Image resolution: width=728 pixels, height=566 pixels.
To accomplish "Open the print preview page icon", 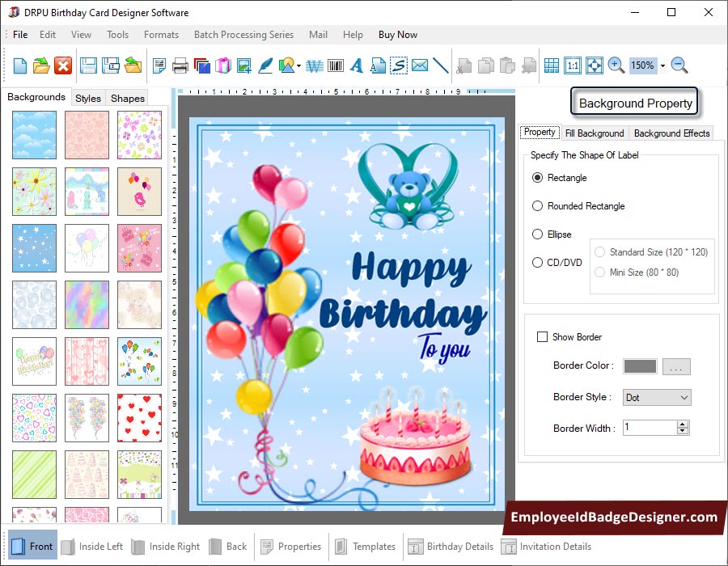I will pyautogui.click(x=159, y=65).
